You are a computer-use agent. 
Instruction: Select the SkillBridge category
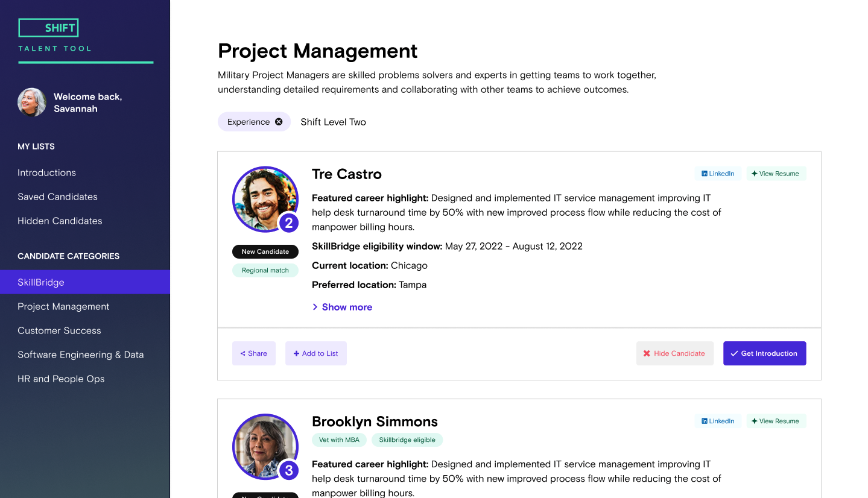click(x=41, y=282)
